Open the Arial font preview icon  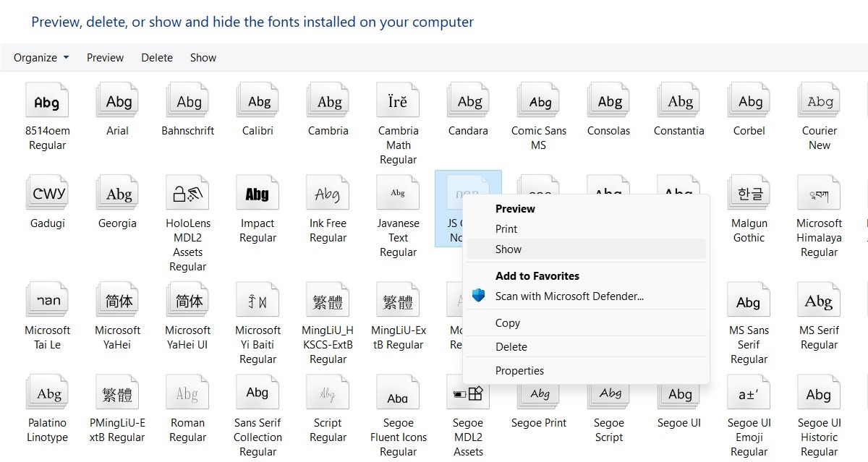(116, 100)
